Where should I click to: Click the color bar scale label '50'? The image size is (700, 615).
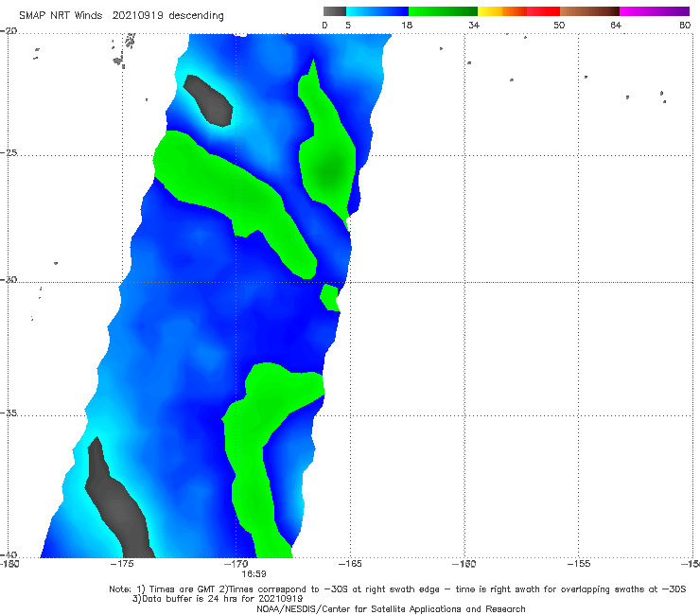click(559, 25)
